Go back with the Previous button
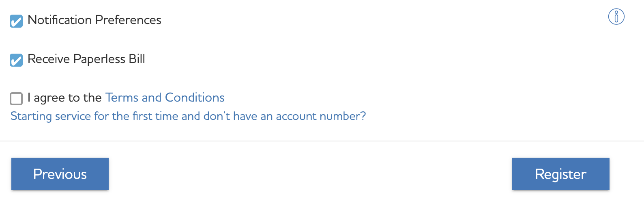This screenshot has width=644, height=204. coord(60,174)
